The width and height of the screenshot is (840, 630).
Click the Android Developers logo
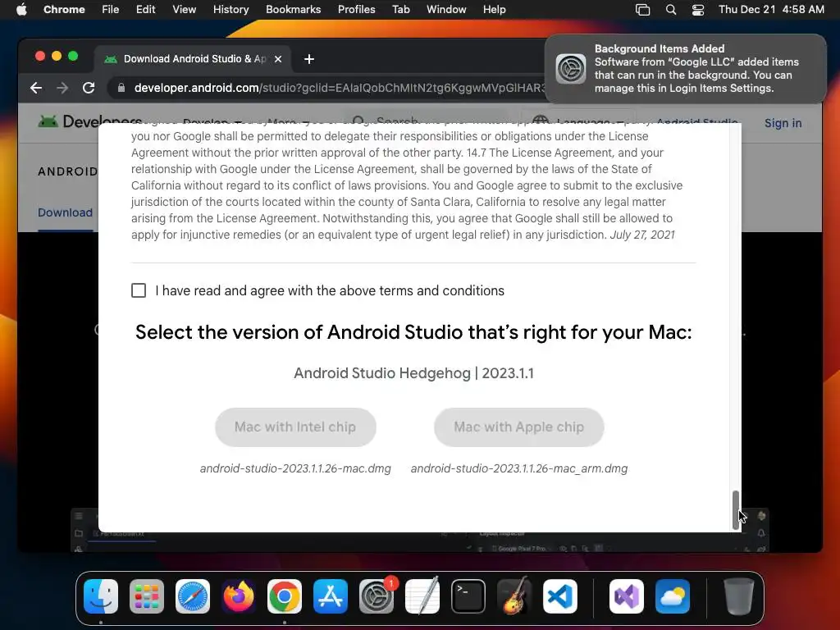click(x=90, y=121)
